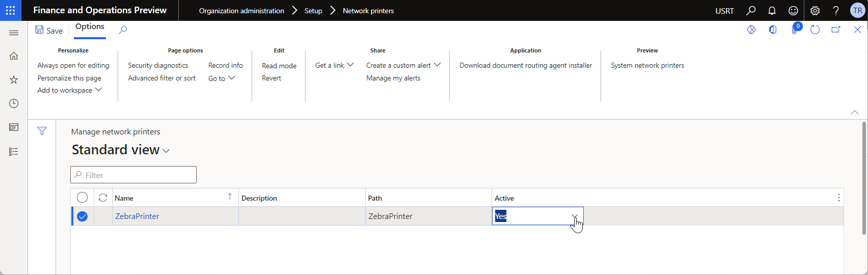Switch to the Options tab
868x275 pixels.
[x=90, y=26]
